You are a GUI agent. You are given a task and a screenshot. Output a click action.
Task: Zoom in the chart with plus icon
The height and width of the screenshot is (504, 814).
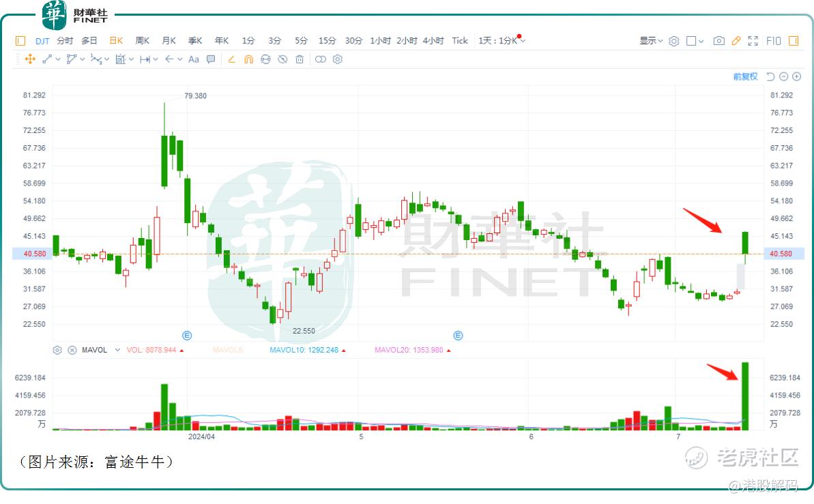pos(797,76)
